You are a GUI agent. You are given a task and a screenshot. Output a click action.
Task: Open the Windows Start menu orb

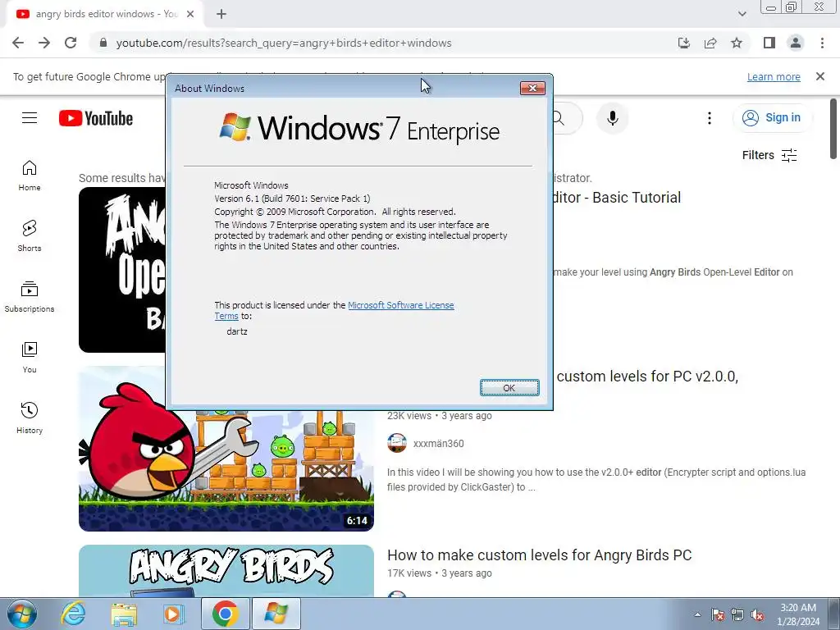point(22,614)
